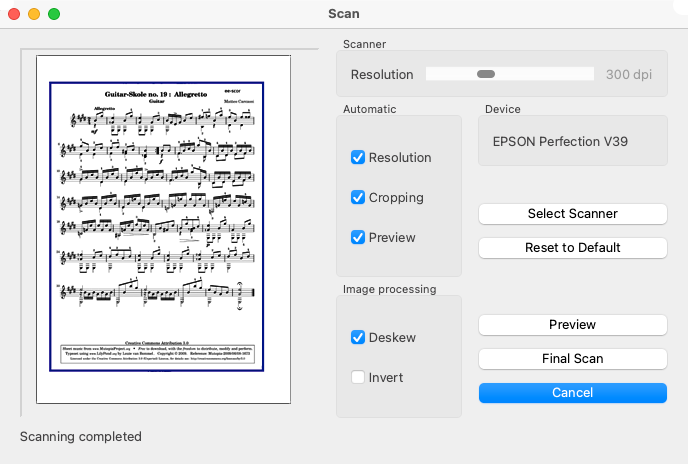Toggle automatic Cropping checkbox

(x=358, y=197)
